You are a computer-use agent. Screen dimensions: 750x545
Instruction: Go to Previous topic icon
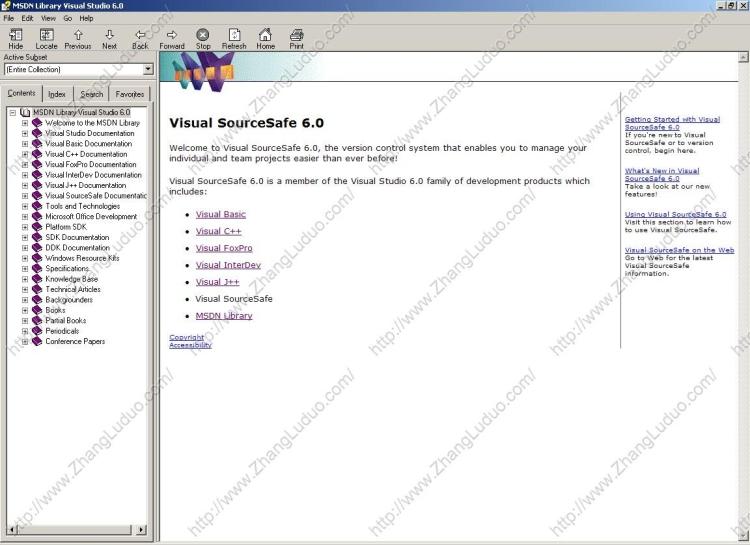(78, 35)
